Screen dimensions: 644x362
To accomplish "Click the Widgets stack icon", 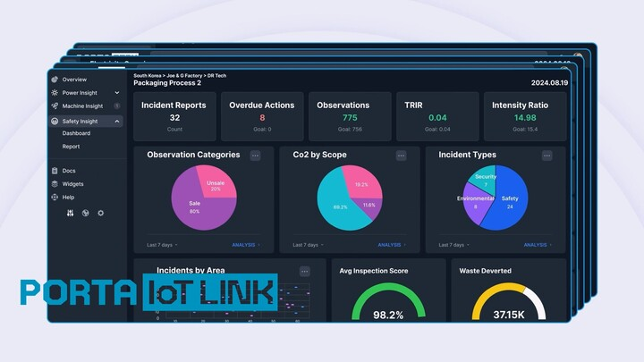I will (x=55, y=184).
